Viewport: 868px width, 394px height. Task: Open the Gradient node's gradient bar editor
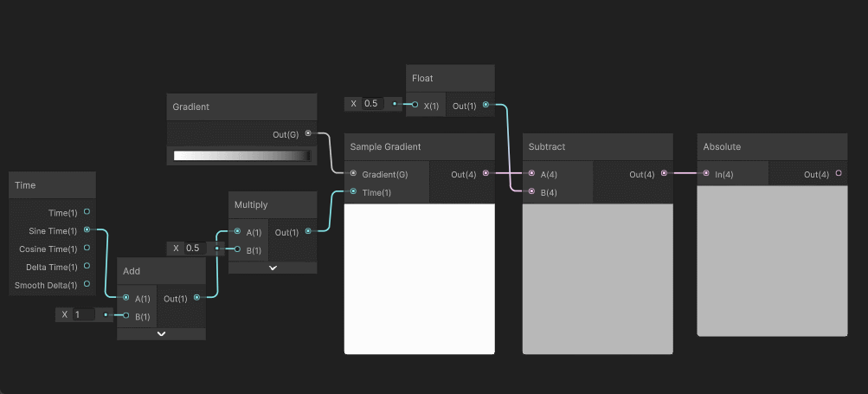click(242, 156)
